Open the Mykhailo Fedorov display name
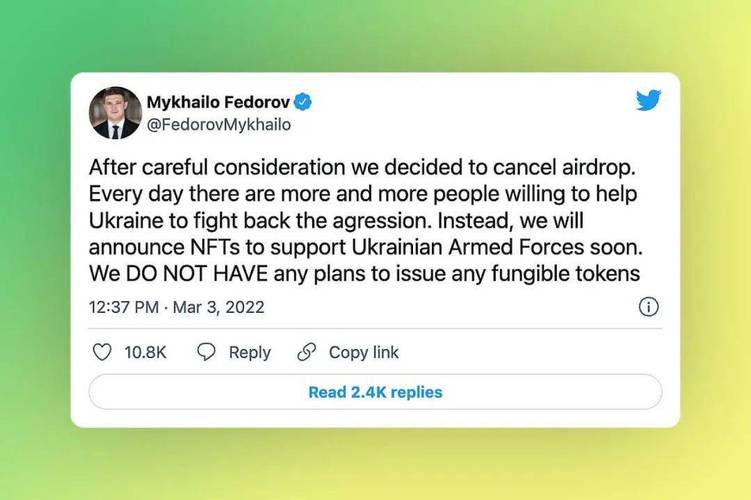The width and height of the screenshot is (751, 500). [218, 102]
